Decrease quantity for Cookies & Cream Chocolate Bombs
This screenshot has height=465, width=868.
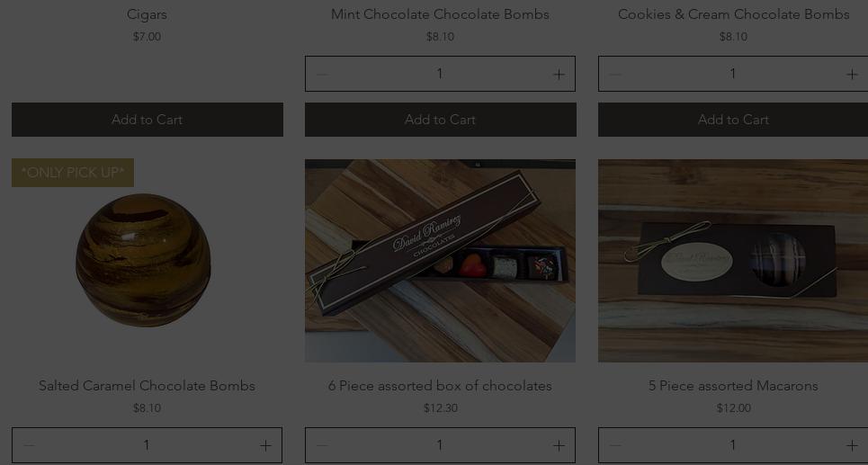pos(615,74)
